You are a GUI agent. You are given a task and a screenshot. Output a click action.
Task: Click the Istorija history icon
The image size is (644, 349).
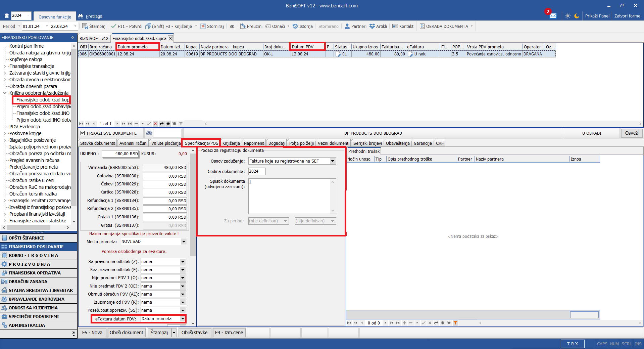click(295, 26)
